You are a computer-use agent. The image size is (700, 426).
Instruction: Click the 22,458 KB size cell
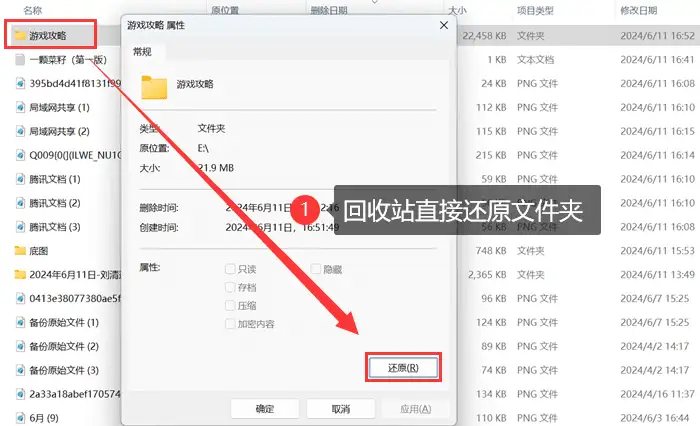click(484, 35)
